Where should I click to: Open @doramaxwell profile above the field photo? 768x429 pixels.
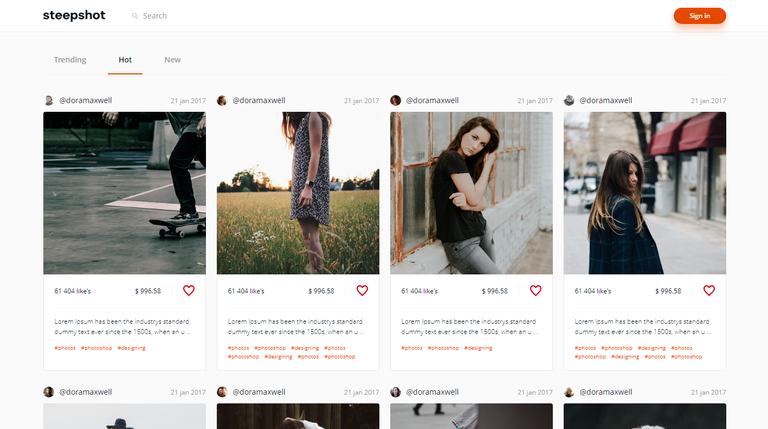pos(259,100)
